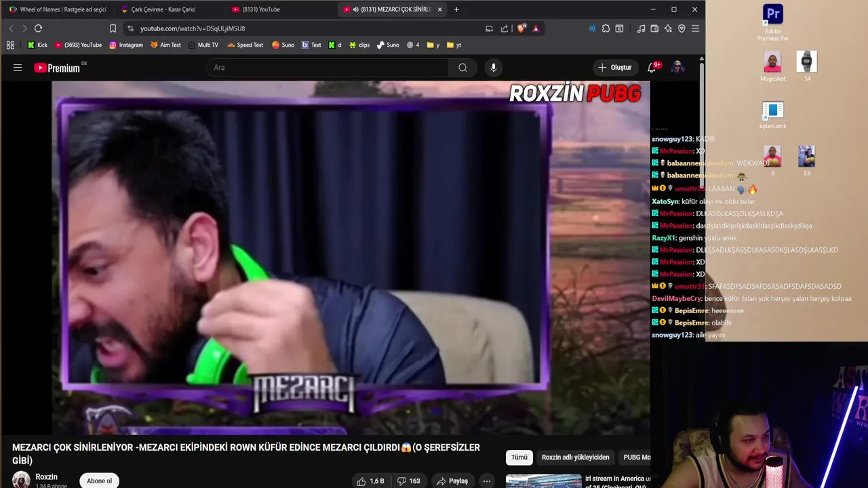Open the clips bookmark
This screenshot has width=868, height=488.
pos(359,45)
